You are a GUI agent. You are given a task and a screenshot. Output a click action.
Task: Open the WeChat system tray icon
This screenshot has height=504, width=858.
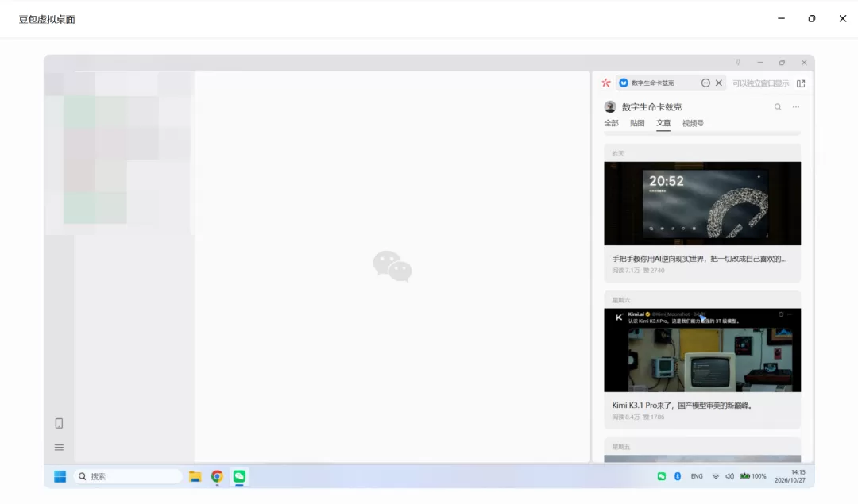click(x=662, y=476)
